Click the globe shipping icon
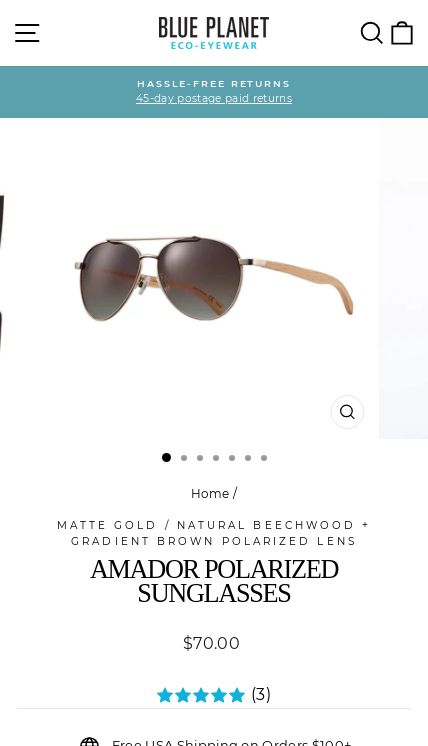 (89, 742)
